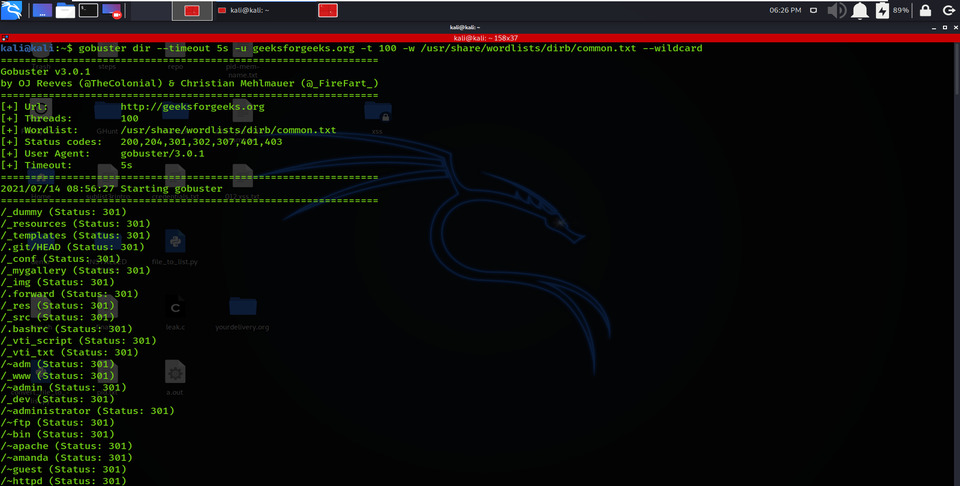
Task: Open the screen recorder launcher in panel
Action: [112, 10]
